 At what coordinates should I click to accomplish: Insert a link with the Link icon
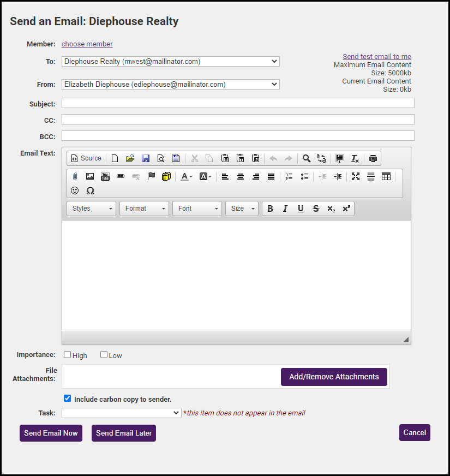tap(121, 176)
